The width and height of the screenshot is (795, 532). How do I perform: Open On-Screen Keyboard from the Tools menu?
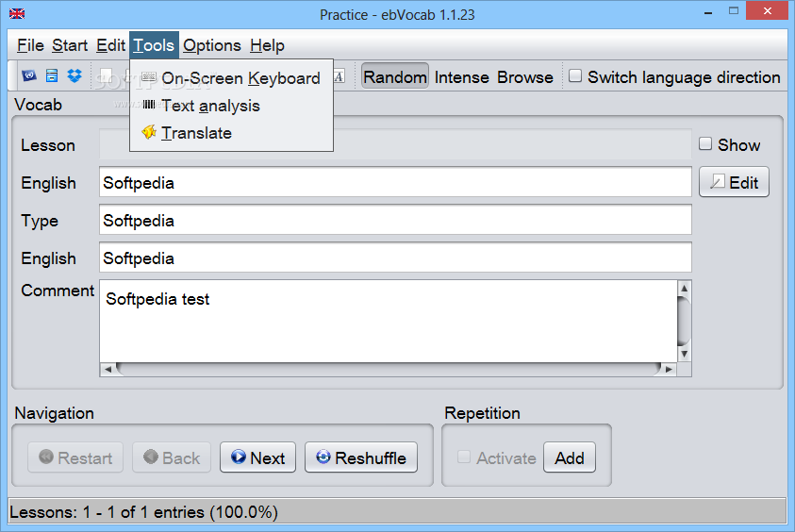pos(231,78)
